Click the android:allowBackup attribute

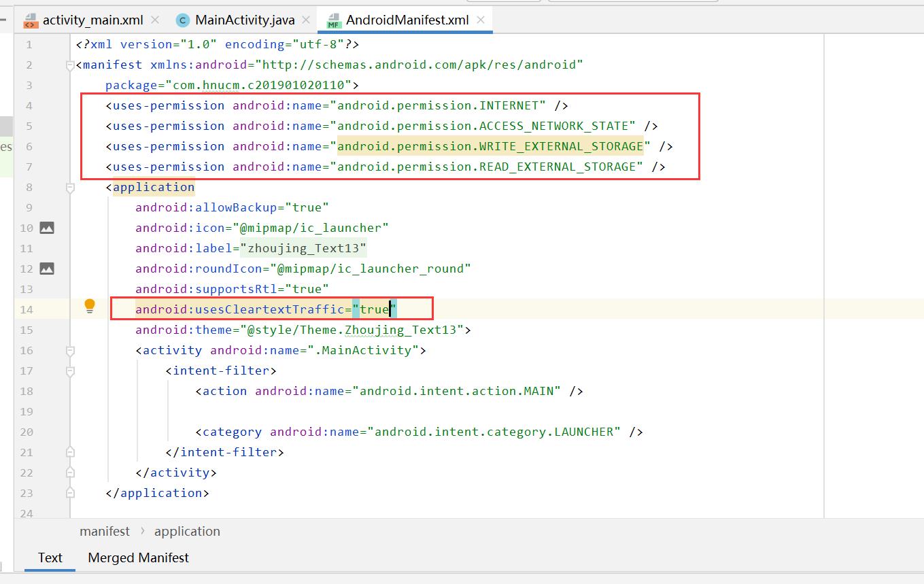pos(232,207)
